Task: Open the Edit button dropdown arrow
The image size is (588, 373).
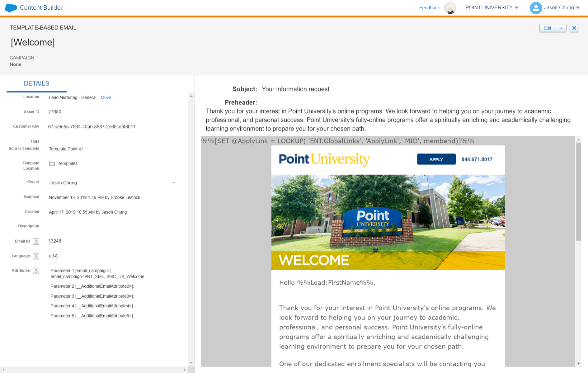Action: 561,28
